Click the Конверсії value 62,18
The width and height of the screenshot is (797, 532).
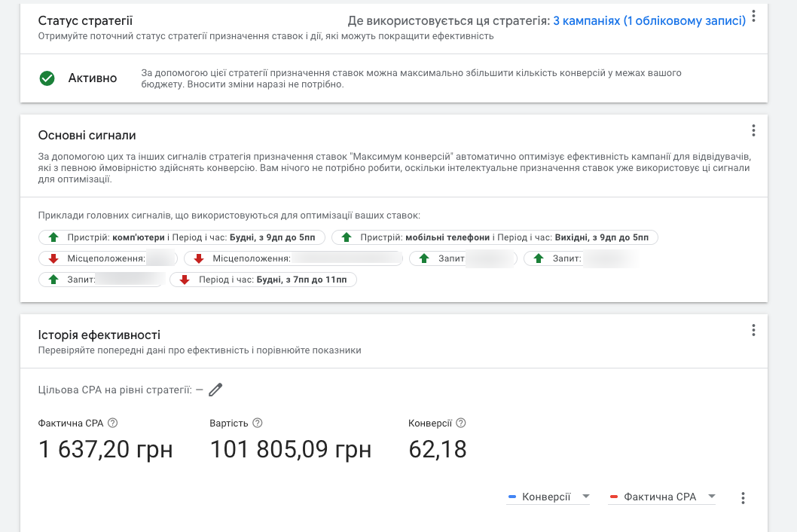tap(438, 450)
